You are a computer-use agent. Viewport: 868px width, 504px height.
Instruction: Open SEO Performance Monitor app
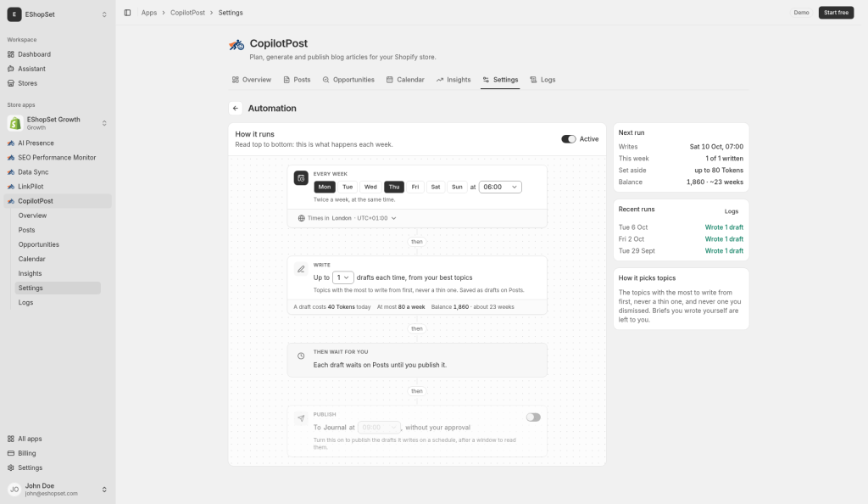58,157
